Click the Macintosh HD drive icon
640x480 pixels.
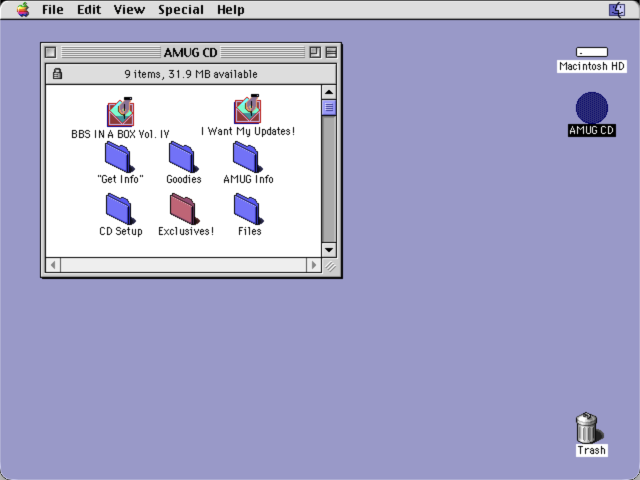tap(591, 52)
